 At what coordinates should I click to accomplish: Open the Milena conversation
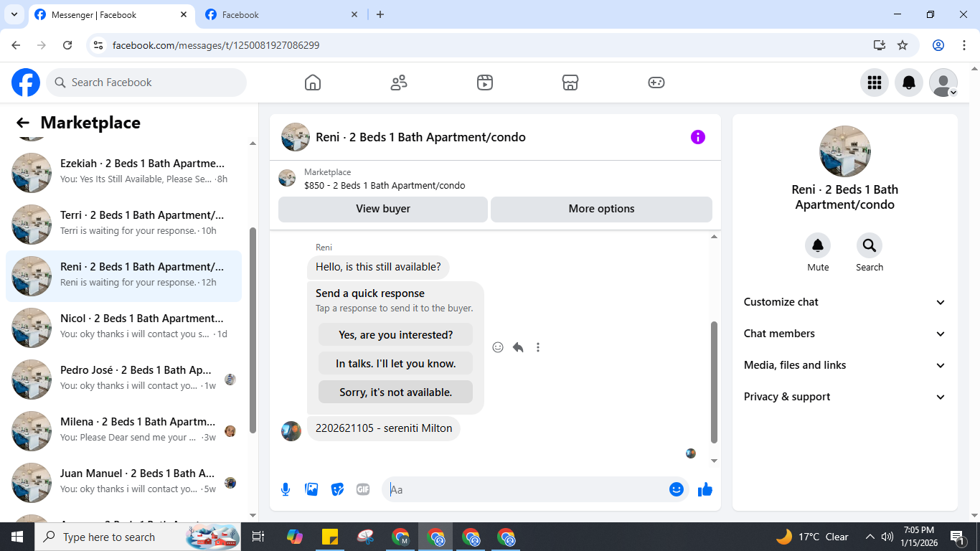123,430
